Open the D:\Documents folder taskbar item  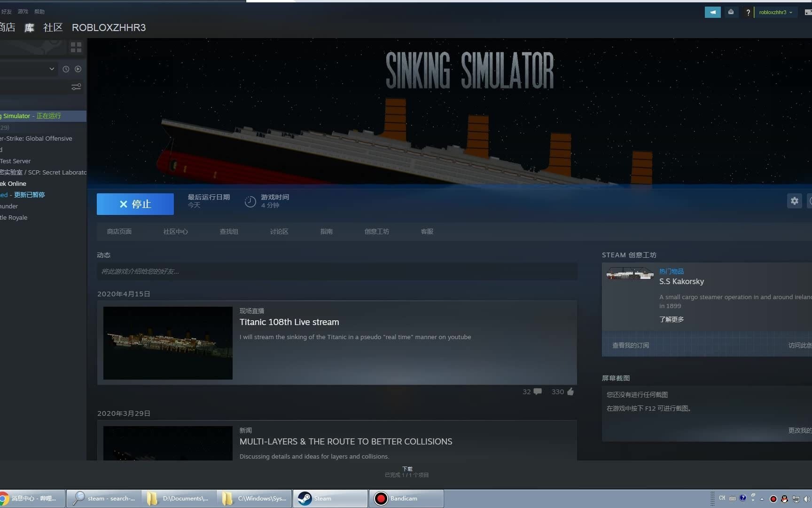[179, 499]
